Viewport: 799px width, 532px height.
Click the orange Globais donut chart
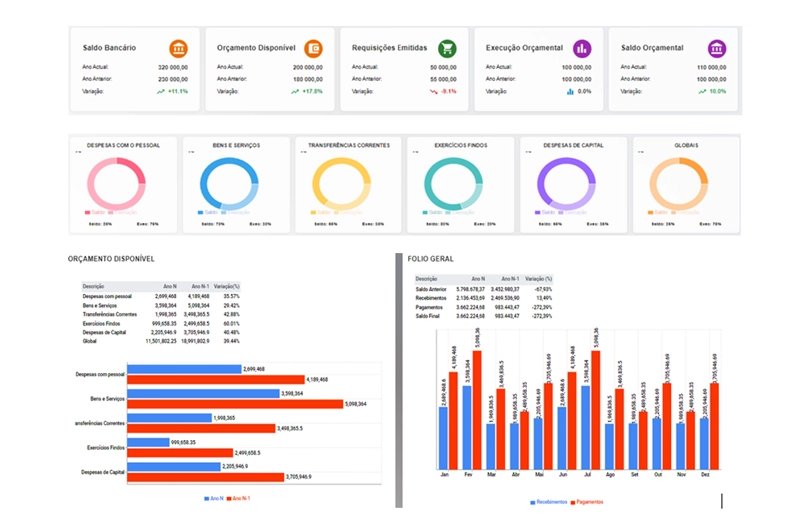(679, 184)
